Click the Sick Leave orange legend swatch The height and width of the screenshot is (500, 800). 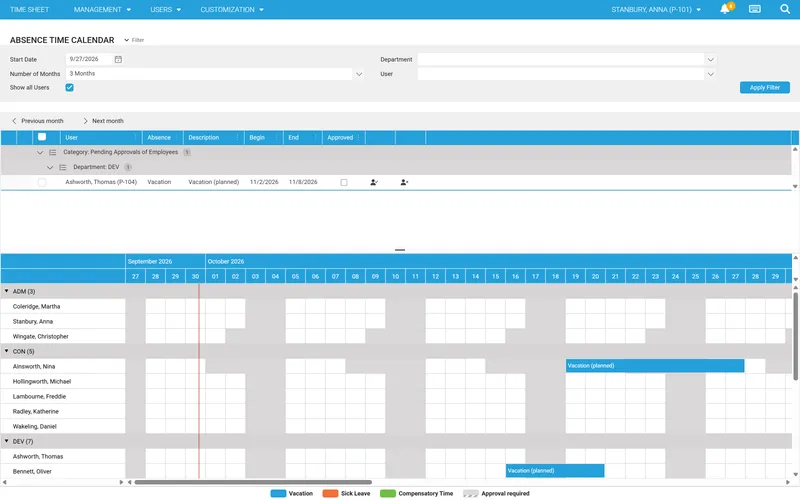[331, 493]
